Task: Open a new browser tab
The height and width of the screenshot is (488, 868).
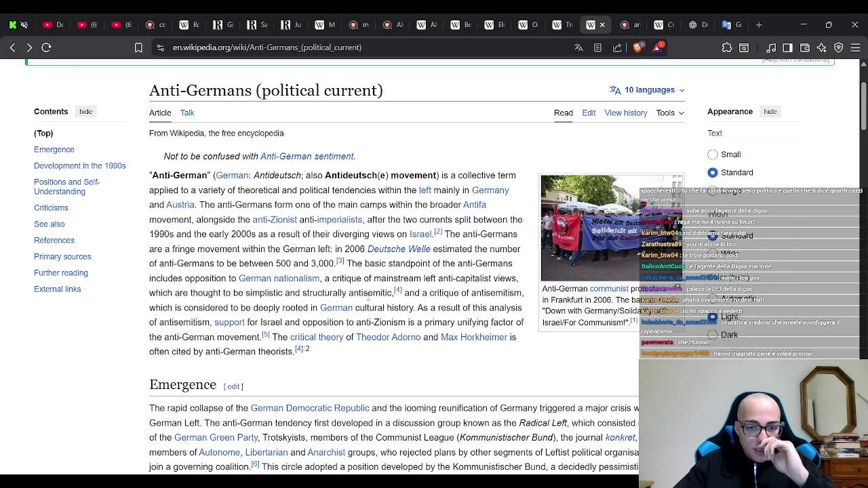Action: pyautogui.click(x=759, y=25)
